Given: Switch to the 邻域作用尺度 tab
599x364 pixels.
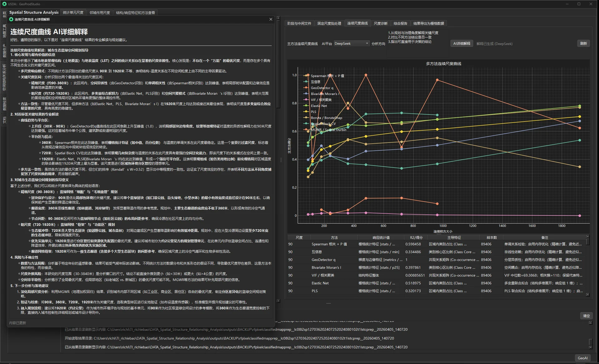Looking at the screenshot, I should [x=100, y=12].
